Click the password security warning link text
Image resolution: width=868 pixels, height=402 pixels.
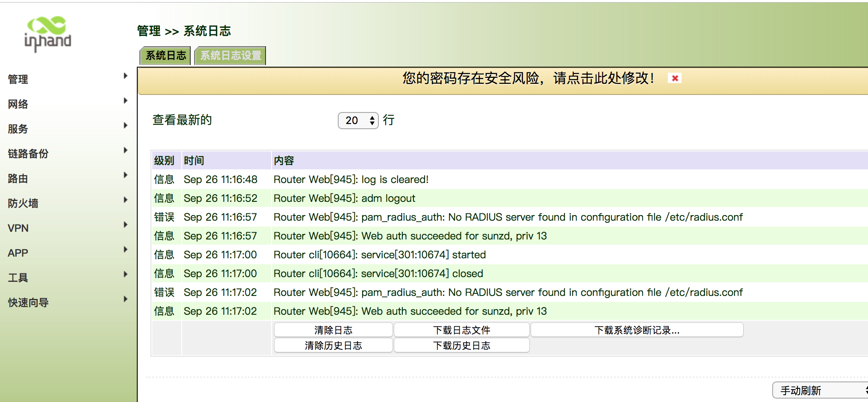coord(528,78)
